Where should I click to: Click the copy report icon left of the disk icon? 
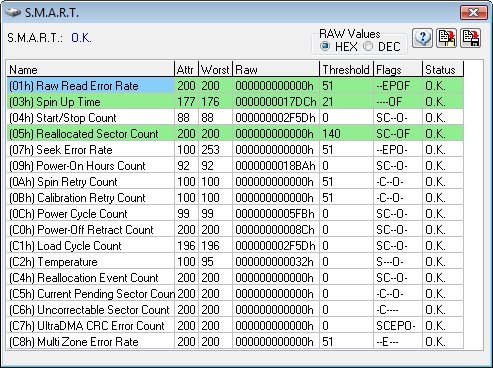pos(446,38)
